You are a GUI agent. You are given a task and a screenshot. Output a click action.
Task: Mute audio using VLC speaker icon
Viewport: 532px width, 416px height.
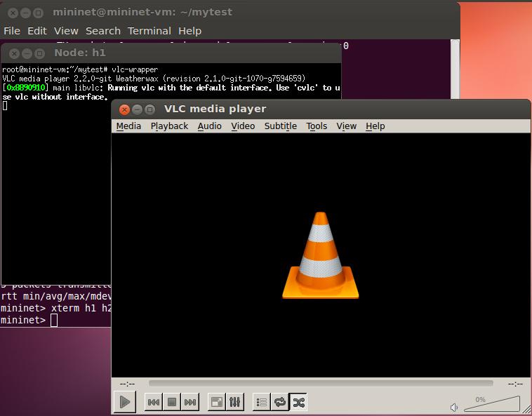[x=454, y=407]
